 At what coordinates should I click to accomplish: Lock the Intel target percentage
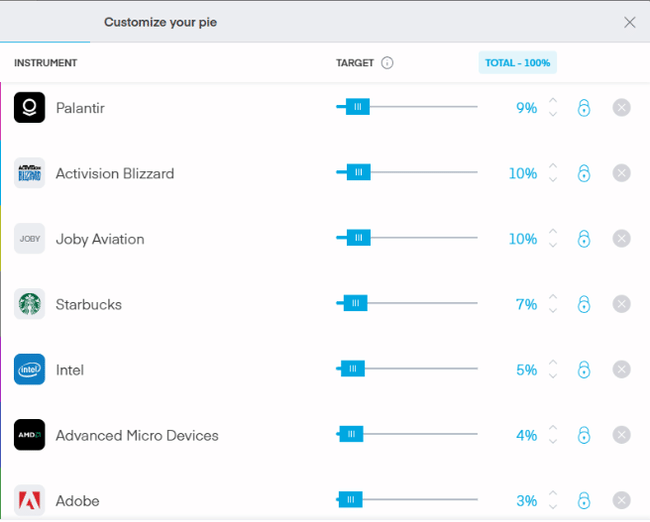pos(584,370)
